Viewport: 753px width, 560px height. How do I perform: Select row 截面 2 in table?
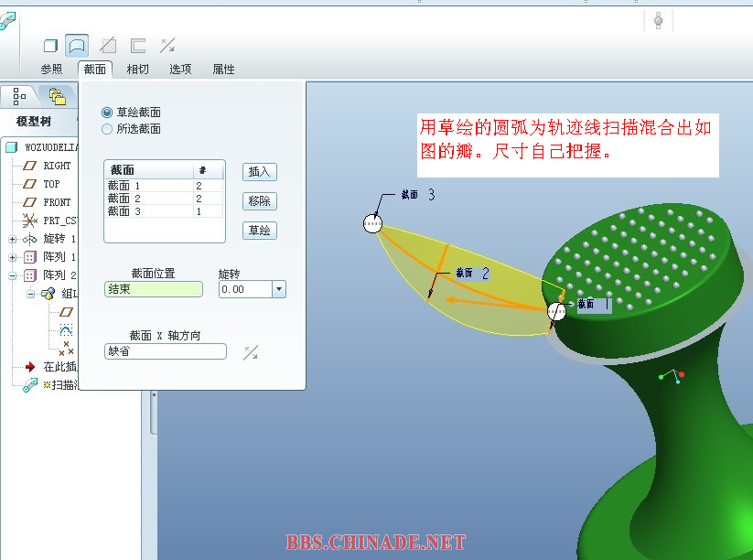(x=165, y=199)
